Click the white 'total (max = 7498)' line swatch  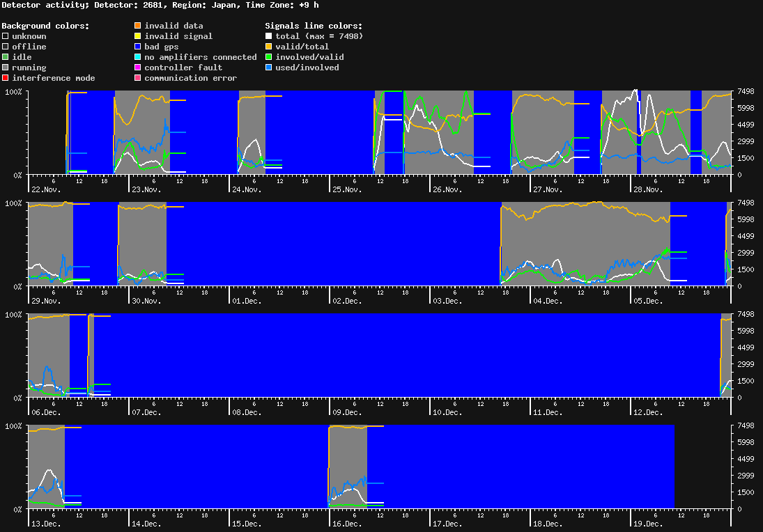point(268,36)
